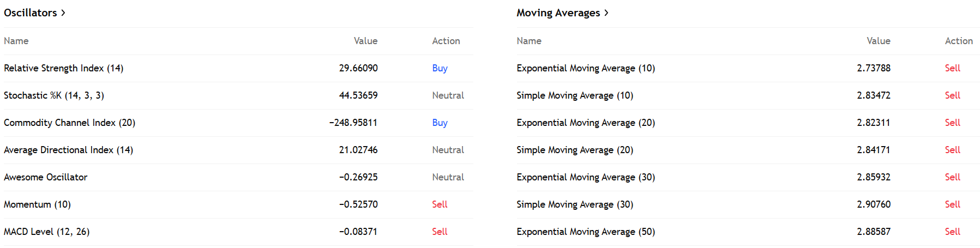Click Commodity Channel Index (20) name
Screen dimensions: 980x248
[69, 123]
